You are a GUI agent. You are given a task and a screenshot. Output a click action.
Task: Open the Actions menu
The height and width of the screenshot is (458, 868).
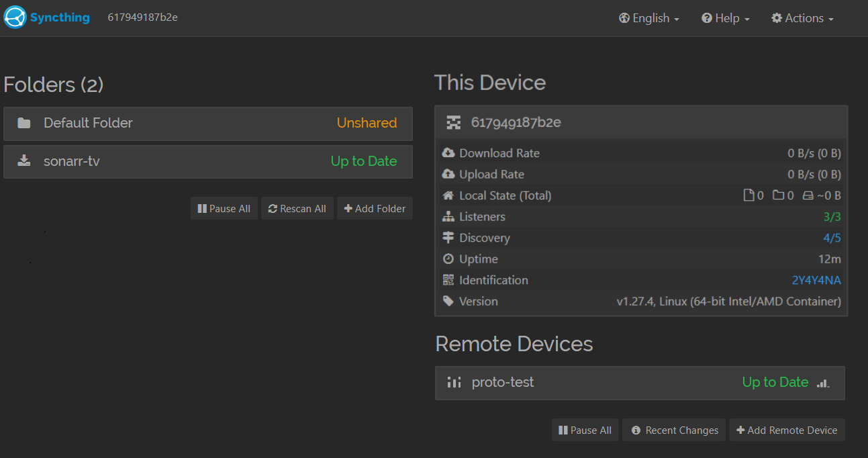[x=803, y=18]
